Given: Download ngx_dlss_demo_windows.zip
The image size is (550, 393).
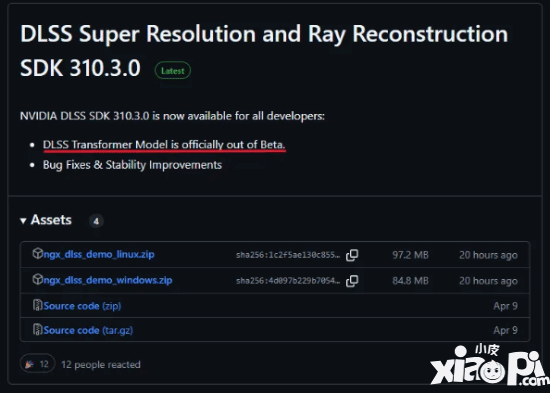Looking at the screenshot, I should pyautogui.click(x=108, y=280).
